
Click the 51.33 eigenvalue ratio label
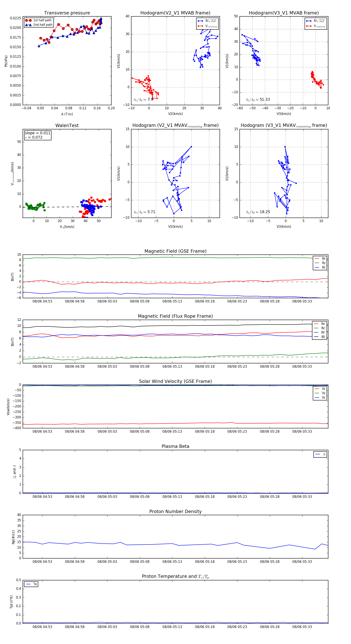pyautogui.click(x=258, y=100)
